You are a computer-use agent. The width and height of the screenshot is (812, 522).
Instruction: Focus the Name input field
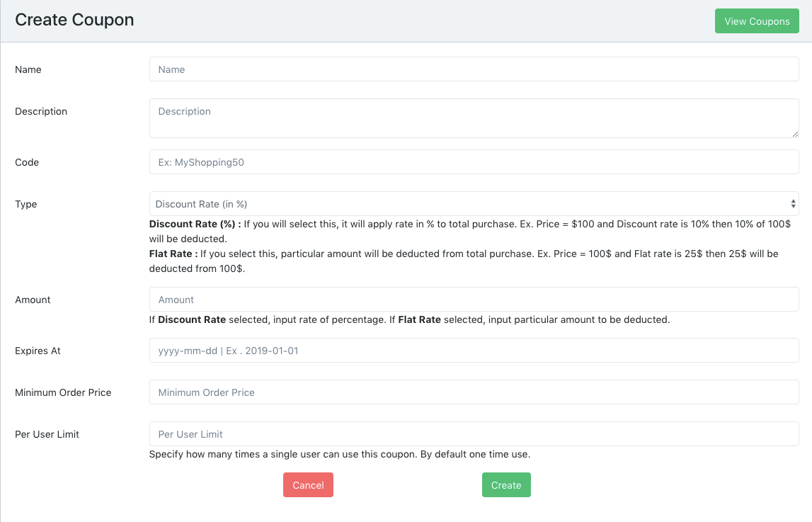click(x=474, y=69)
